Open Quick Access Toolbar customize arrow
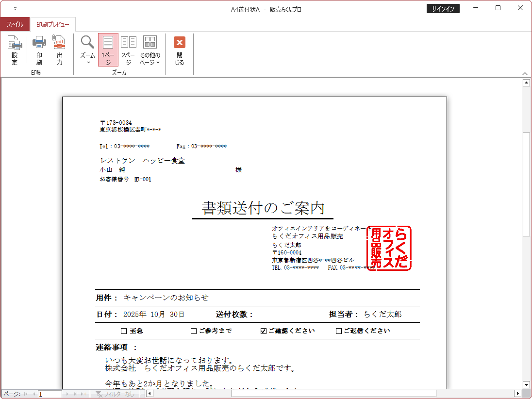 15,9
